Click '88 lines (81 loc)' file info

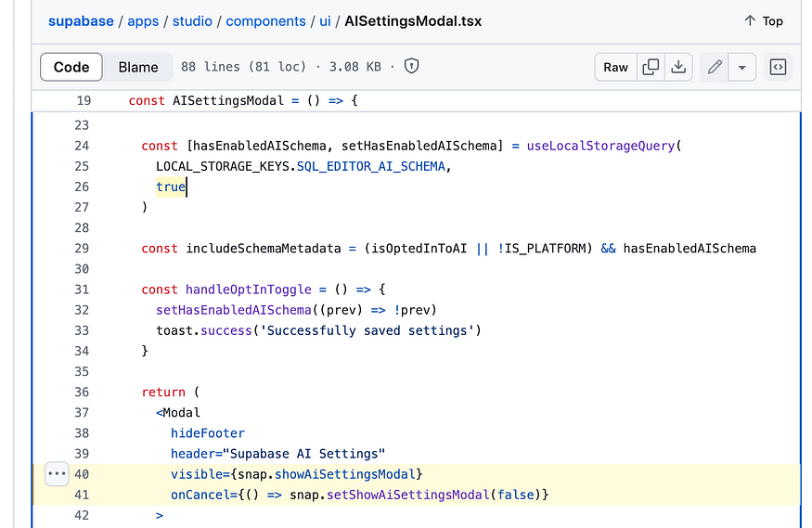pyautogui.click(x=243, y=67)
